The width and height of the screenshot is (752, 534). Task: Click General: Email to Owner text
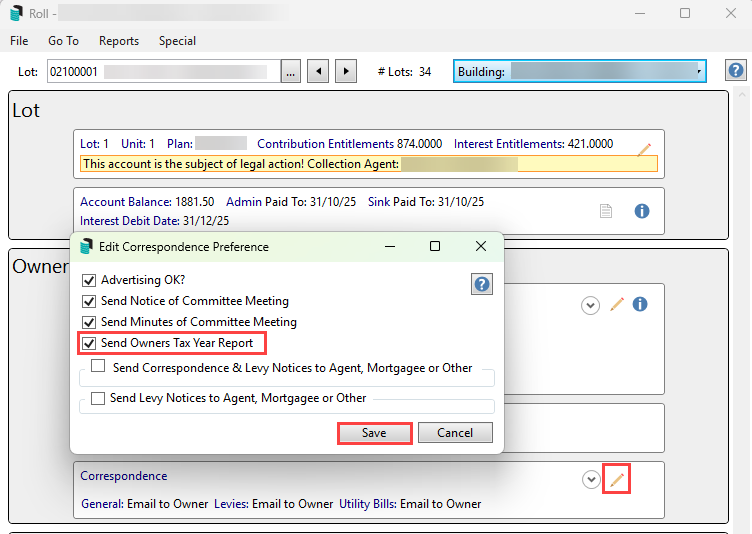coord(144,504)
